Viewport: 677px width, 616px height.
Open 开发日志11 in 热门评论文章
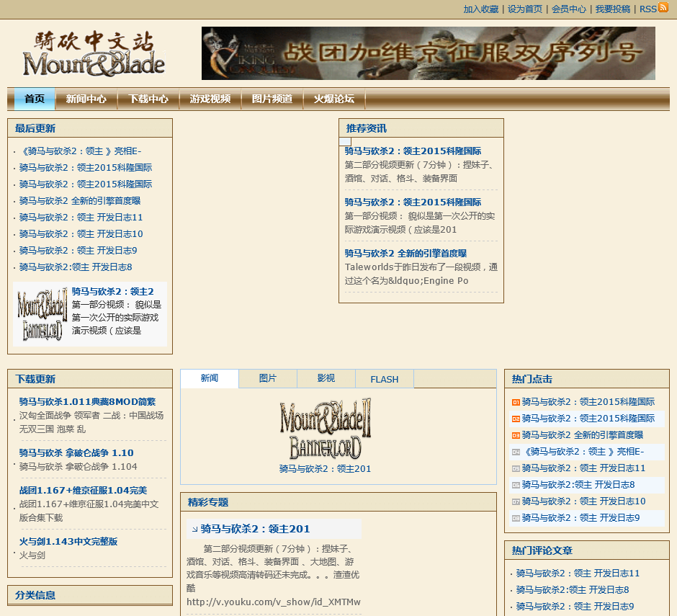point(578,573)
